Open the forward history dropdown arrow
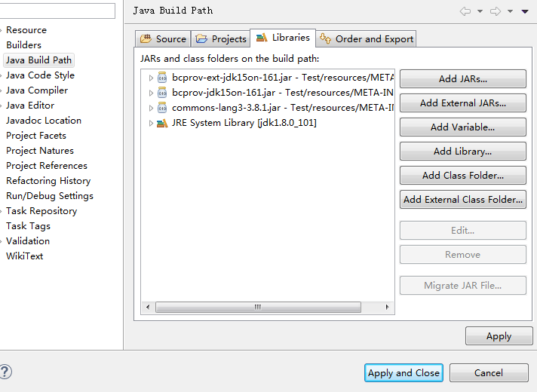Screen dimensions: 537x392 510,11
